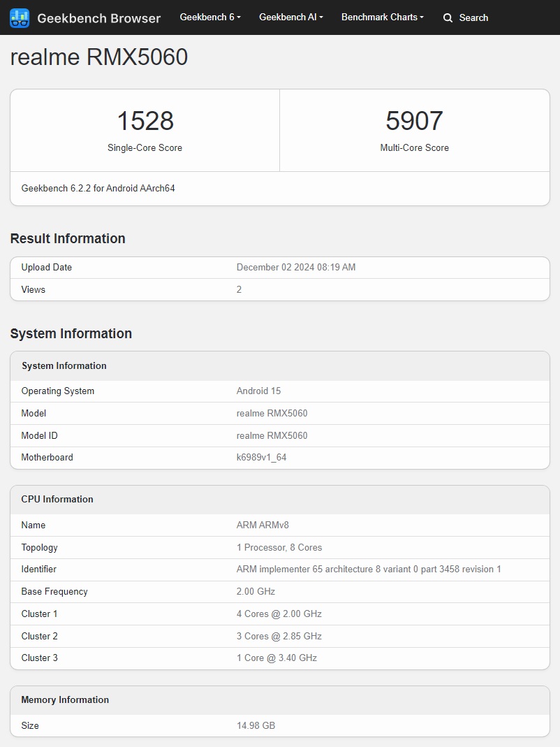Select the 1528 single-core score

click(145, 121)
